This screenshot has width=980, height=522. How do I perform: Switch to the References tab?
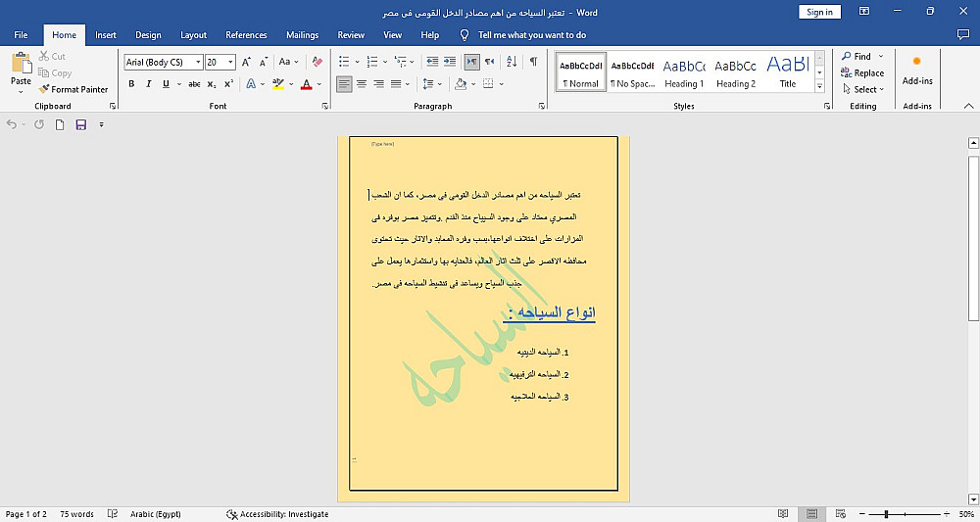coord(246,35)
